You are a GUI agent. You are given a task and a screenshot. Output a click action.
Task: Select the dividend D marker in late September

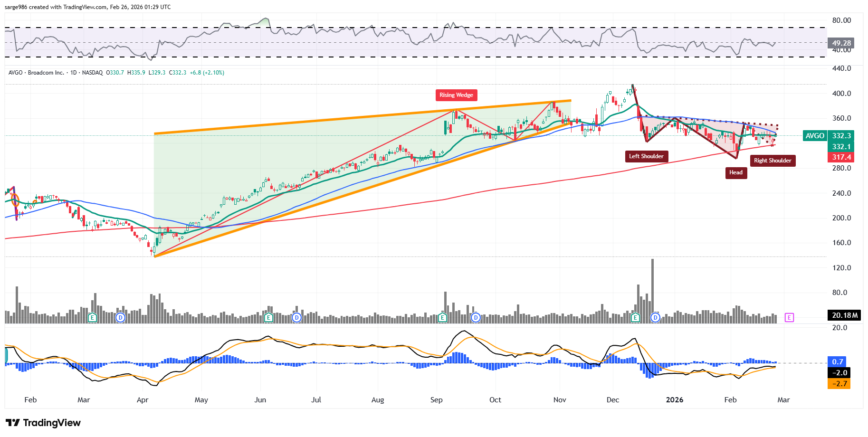click(476, 317)
